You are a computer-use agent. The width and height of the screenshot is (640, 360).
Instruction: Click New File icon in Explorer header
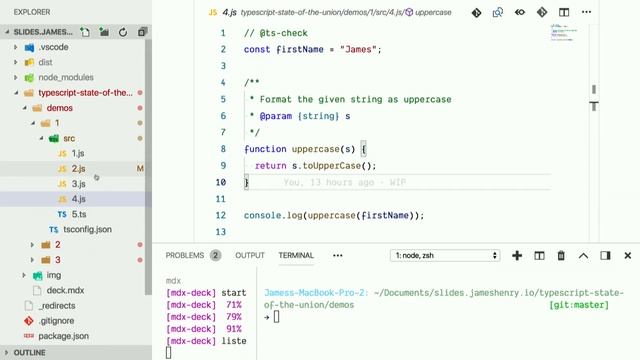click(x=85, y=32)
